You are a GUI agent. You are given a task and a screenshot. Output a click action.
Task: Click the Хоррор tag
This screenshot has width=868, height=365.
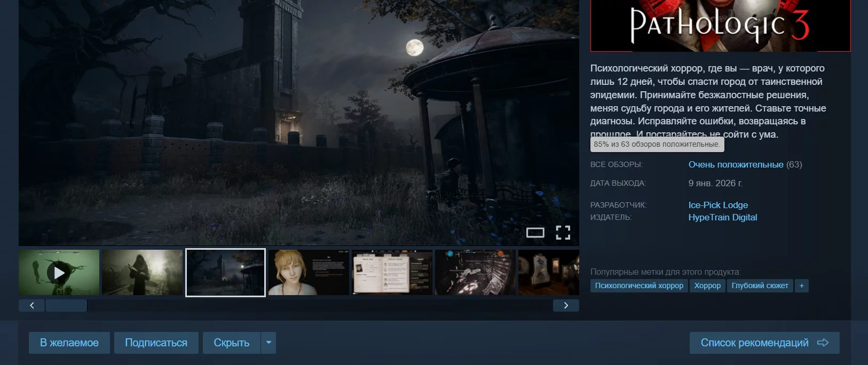point(707,285)
